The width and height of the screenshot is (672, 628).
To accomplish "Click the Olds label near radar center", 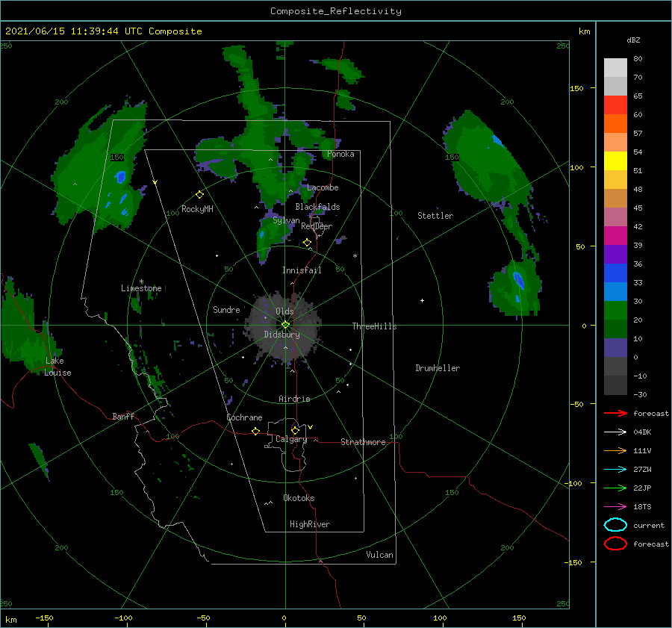I will coord(284,311).
